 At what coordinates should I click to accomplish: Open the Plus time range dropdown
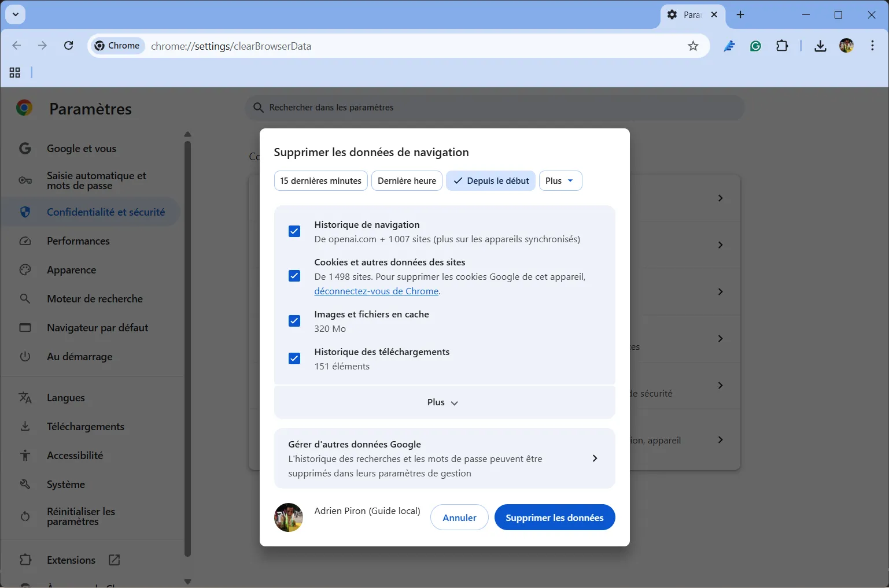(x=559, y=180)
